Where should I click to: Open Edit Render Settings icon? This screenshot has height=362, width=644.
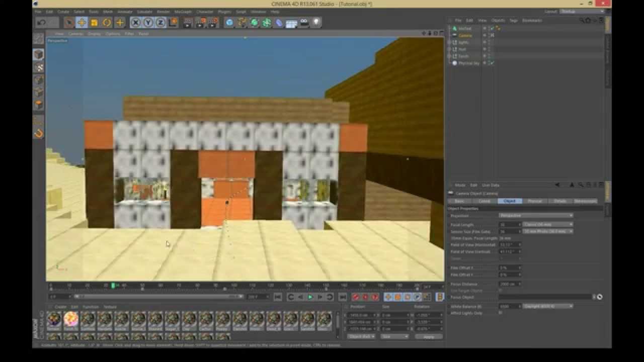[213, 23]
